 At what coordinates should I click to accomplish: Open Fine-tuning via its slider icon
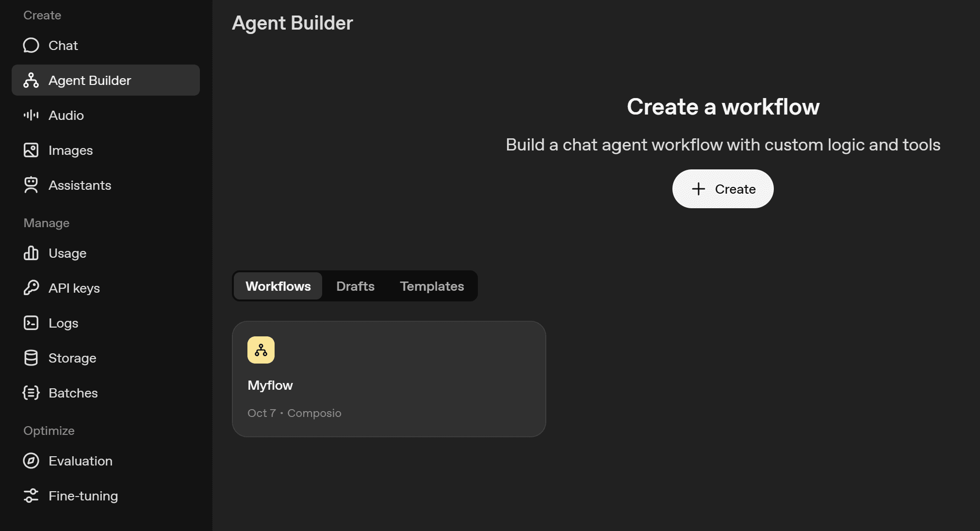(31, 496)
